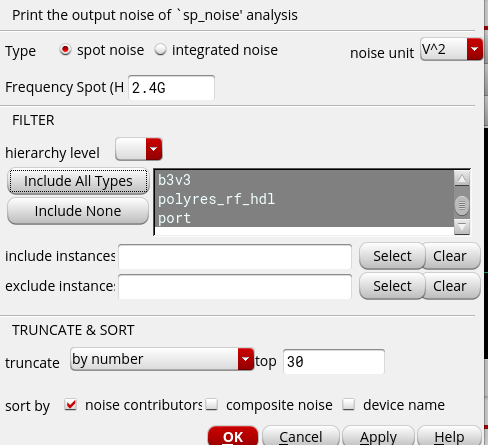The height and width of the screenshot is (445, 488).
Task: Click the types list scroll up arrow
Action: point(462,179)
